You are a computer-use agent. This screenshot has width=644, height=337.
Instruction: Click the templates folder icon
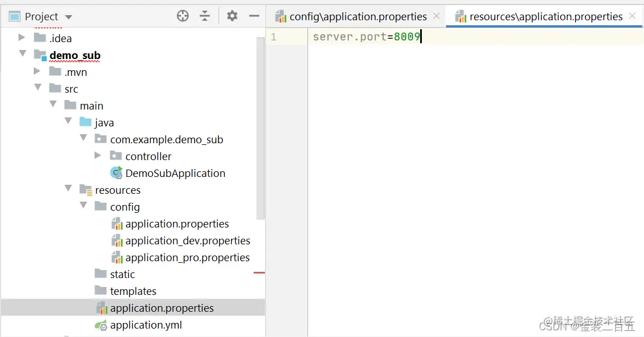point(101,291)
